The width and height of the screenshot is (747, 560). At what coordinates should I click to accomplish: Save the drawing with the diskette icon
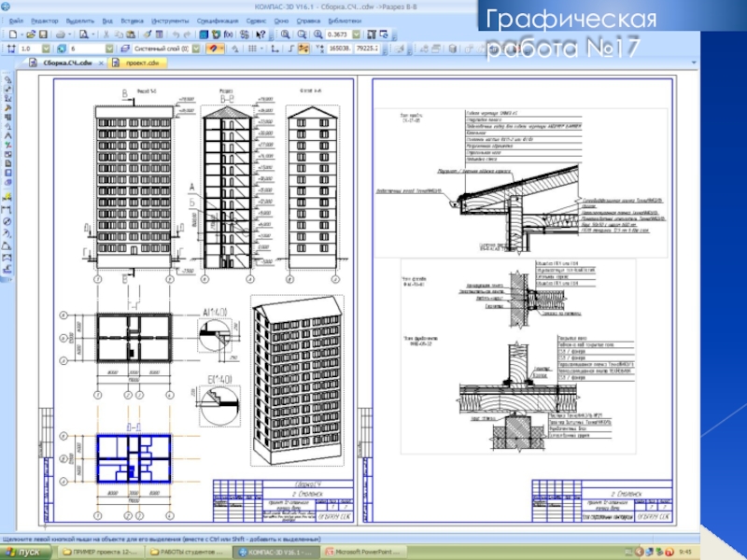(43, 33)
